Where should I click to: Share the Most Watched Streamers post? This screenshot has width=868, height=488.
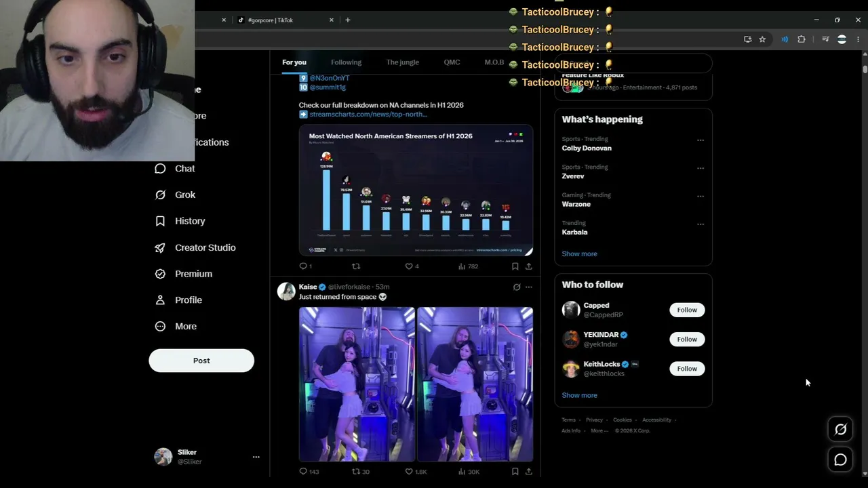[529, 266]
